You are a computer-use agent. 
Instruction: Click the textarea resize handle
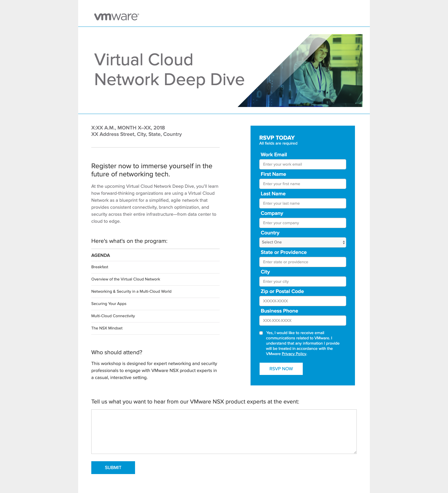355,452
